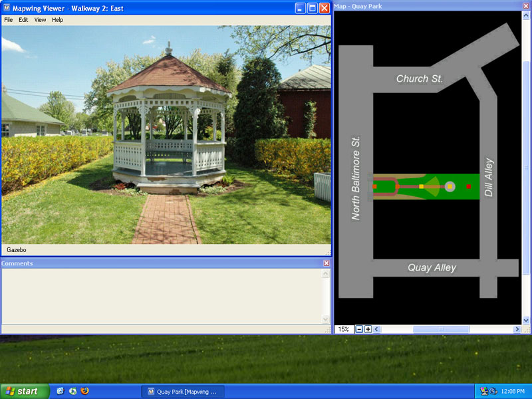Click the gazebo panorama photo
The image size is (532, 399).
click(166, 135)
